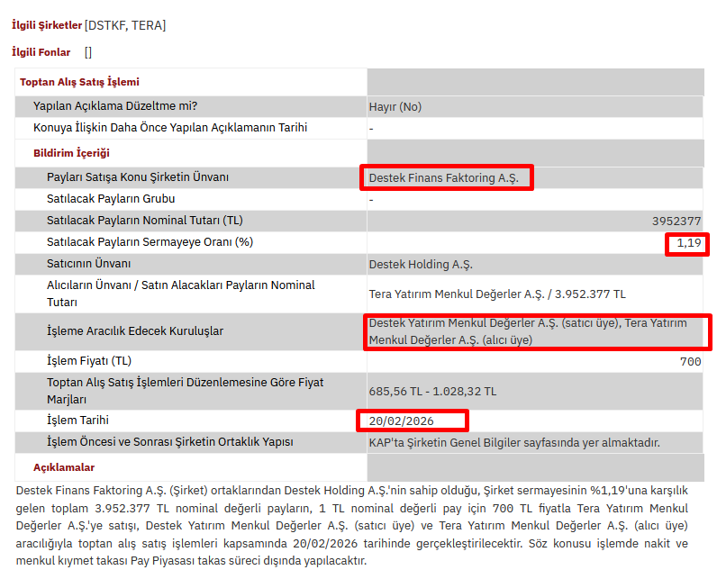The height and width of the screenshot is (588, 717).
Task: Click 'Alıcıların Ünvanı / Satın Alacakları Payların Nominal Tutarı'
Action: (181, 294)
